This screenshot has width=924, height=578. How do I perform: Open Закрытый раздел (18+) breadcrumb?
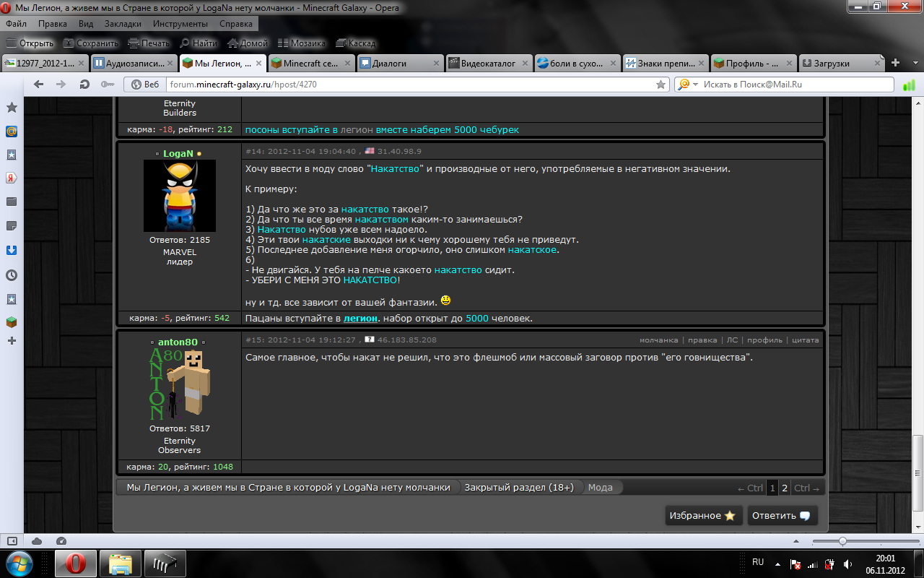pos(519,488)
